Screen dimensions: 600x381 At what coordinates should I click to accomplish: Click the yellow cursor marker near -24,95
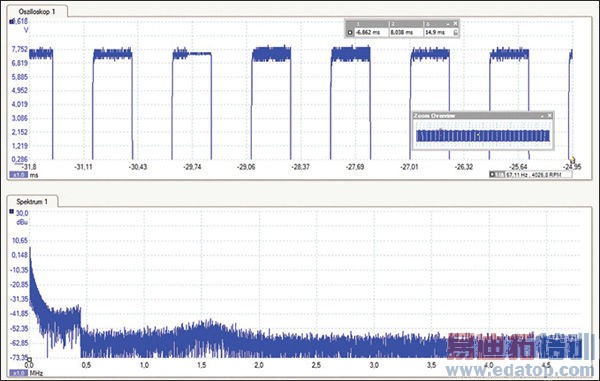(573, 159)
